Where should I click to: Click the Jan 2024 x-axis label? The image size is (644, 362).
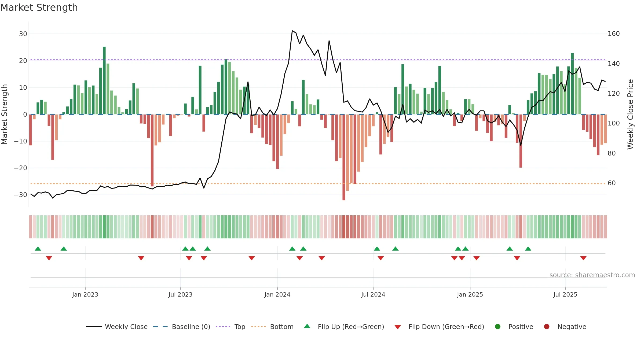tap(277, 294)
